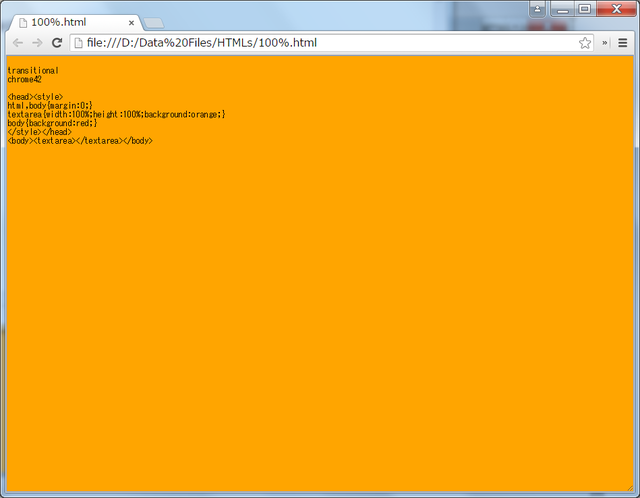Click the "chrome42" line in the textarea

24,80
